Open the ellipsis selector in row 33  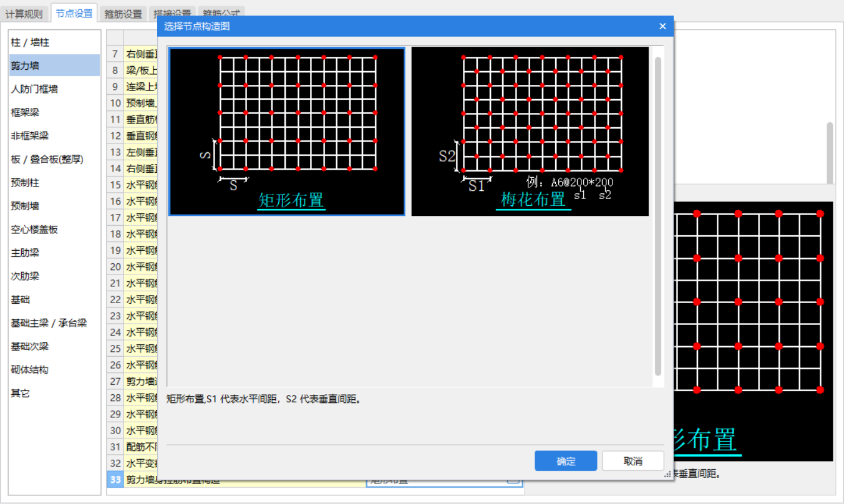(x=513, y=480)
